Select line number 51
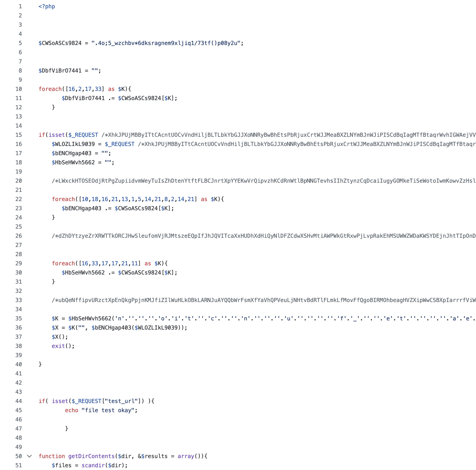The image size is (476, 470). [19, 465]
